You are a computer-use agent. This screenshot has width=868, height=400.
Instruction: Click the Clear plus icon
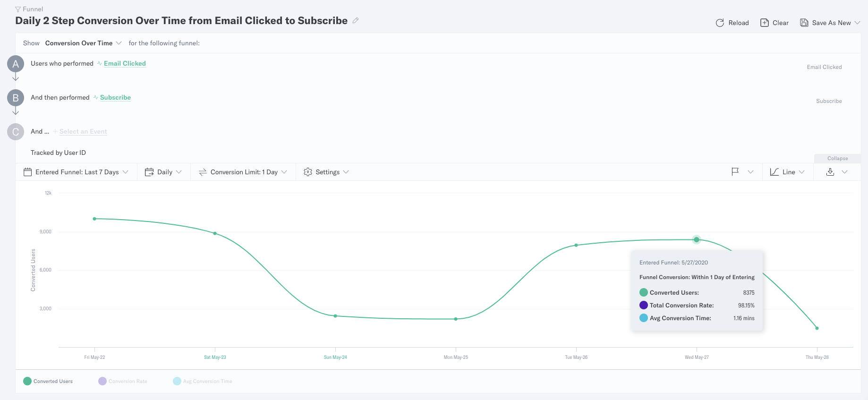click(764, 23)
